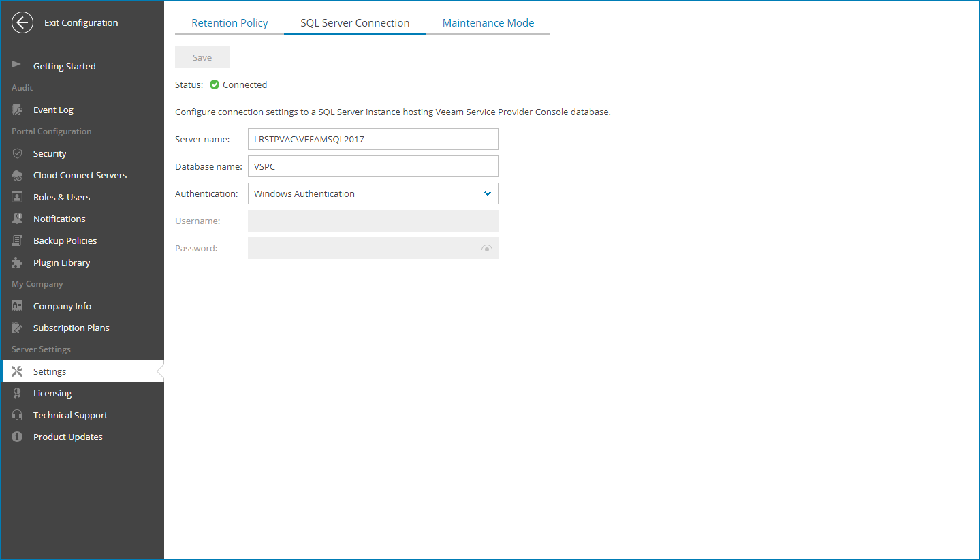
Task: Open the Security configuration section
Action: tap(82, 153)
